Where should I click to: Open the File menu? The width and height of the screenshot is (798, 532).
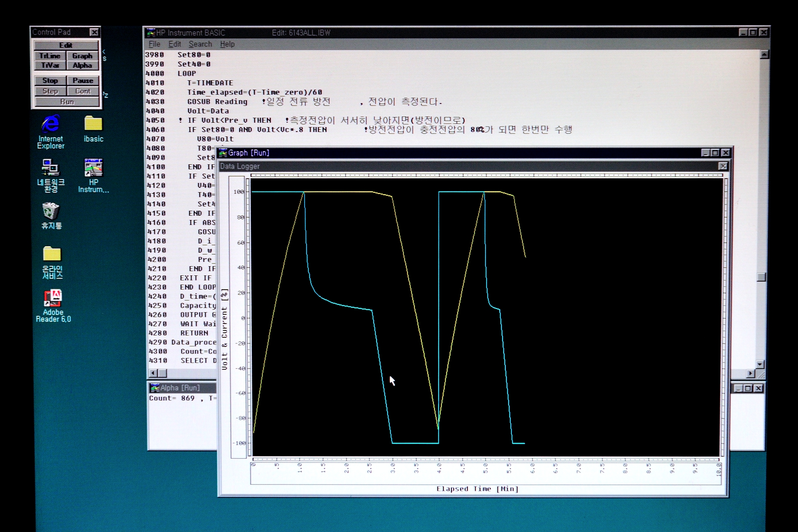pyautogui.click(x=154, y=44)
